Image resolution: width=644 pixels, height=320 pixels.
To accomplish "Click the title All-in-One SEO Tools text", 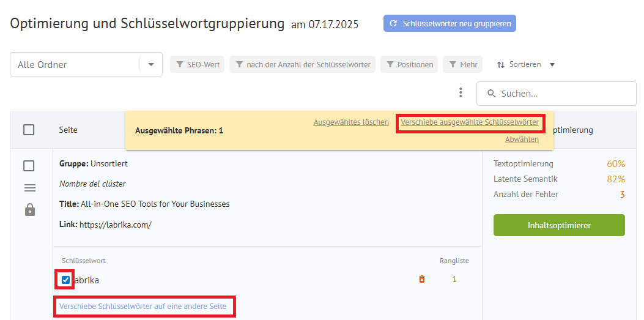I will coord(155,204).
